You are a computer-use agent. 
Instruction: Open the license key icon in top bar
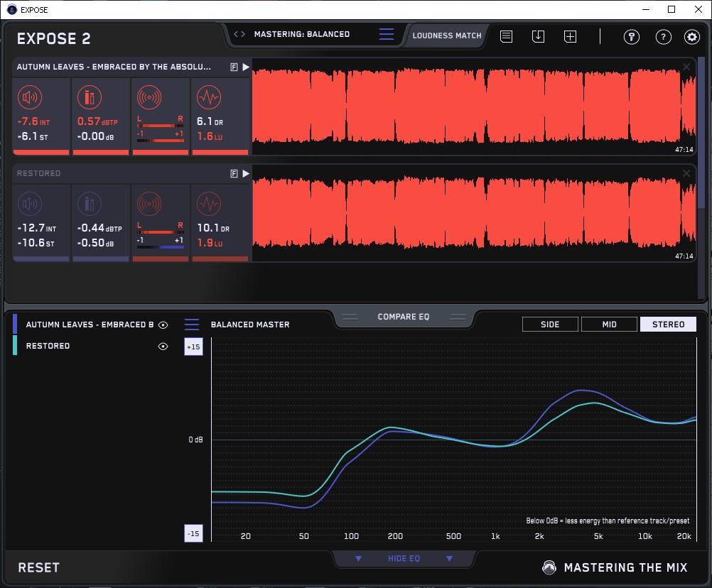click(x=631, y=37)
